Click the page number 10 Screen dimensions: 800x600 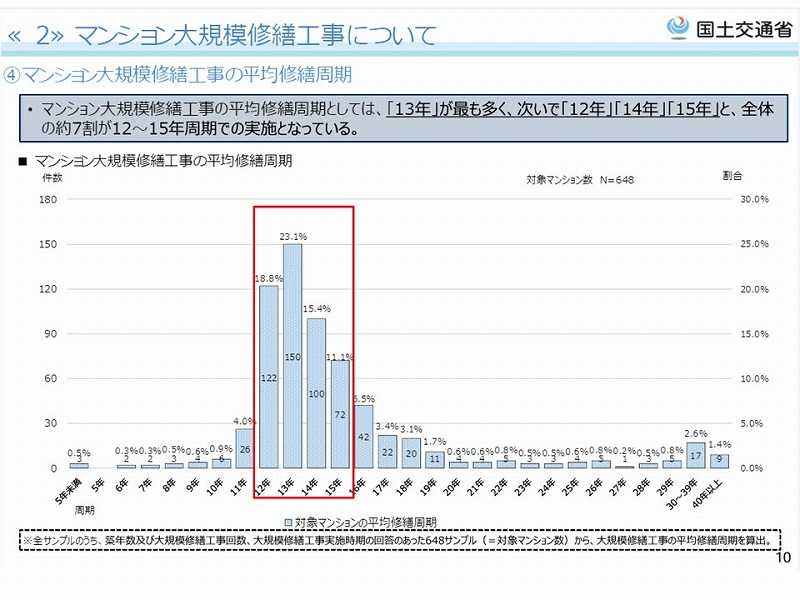pos(783,557)
